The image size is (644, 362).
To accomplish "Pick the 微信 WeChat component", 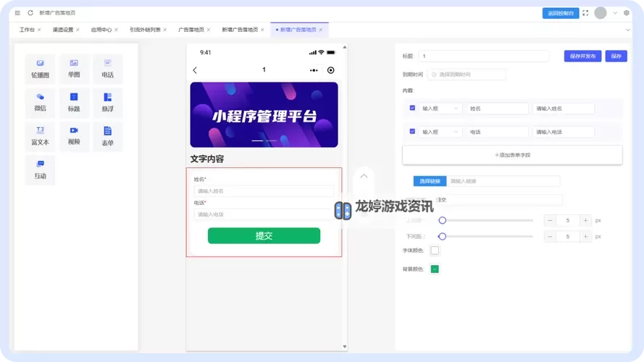I will [40, 102].
